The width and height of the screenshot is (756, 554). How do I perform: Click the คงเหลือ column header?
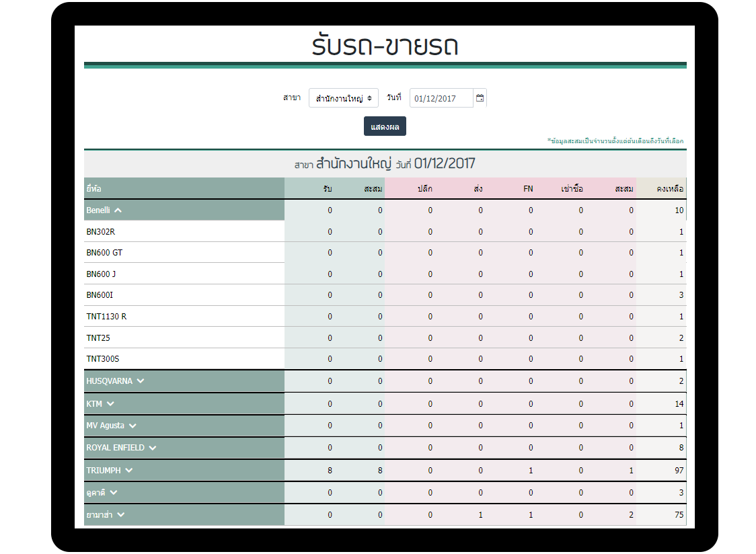click(x=669, y=189)
